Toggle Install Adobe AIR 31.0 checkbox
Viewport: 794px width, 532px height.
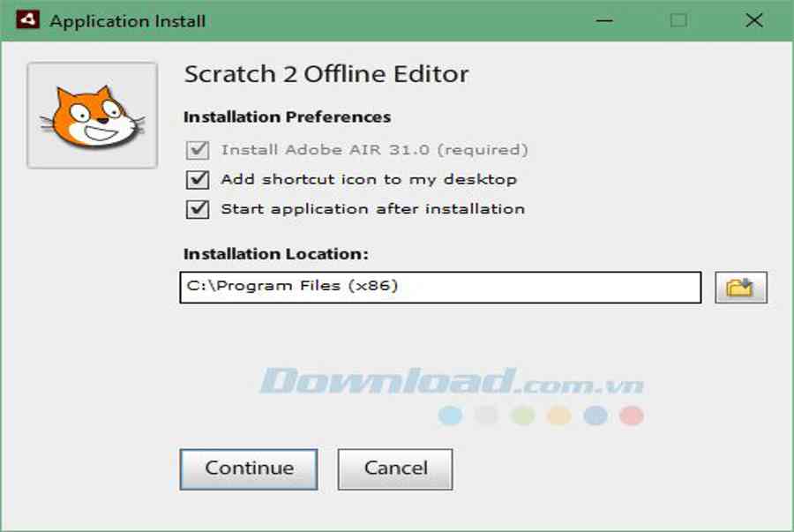[198, 150]
